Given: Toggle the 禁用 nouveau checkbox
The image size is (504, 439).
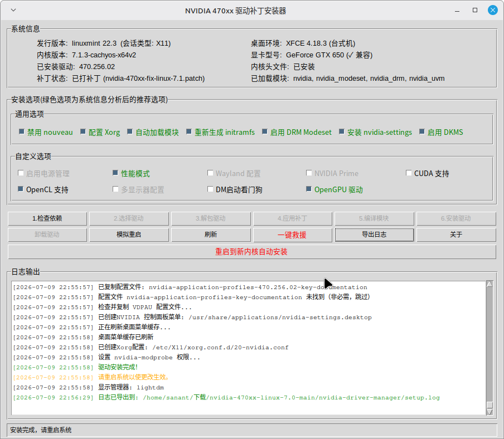Looking at the screenshot, I should point(22,131).
